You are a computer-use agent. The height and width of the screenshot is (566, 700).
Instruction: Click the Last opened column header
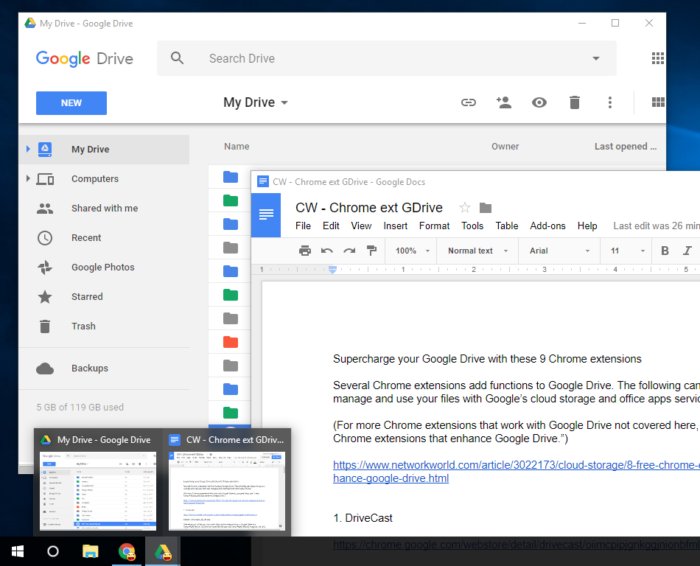(625, 146)
